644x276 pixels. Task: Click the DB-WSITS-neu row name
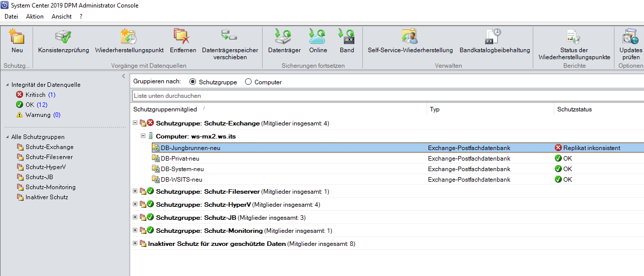click(181, 180)
